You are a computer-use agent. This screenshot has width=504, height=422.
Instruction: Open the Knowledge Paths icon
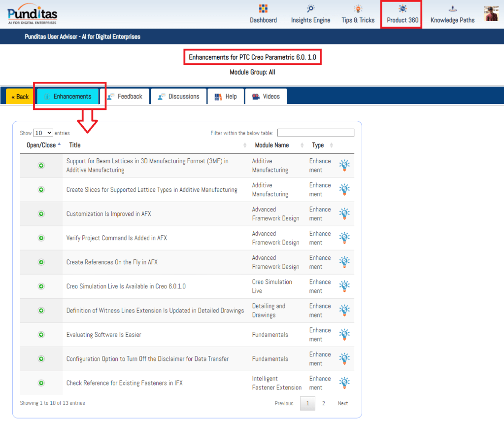point(452,9)
